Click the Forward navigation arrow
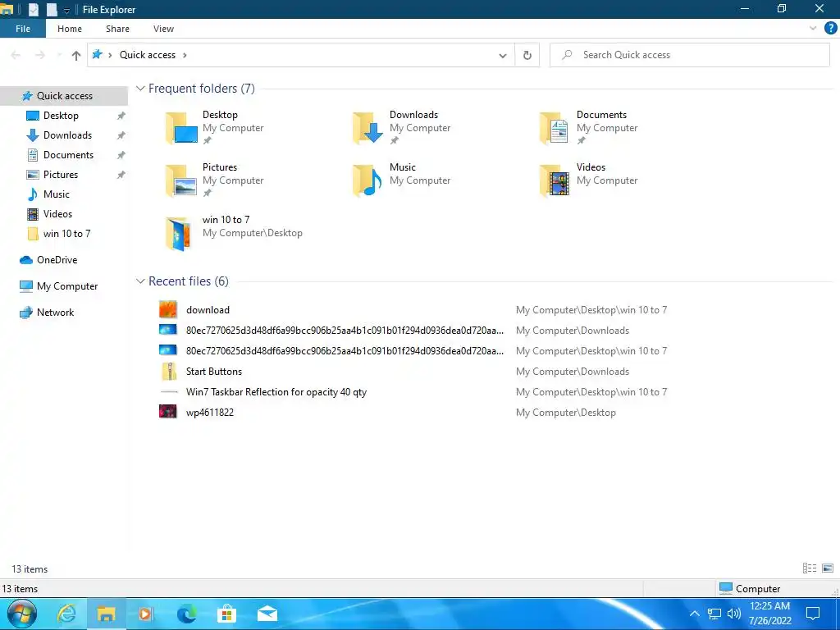This screenshot has width=840, height=630. click(39, 55)
